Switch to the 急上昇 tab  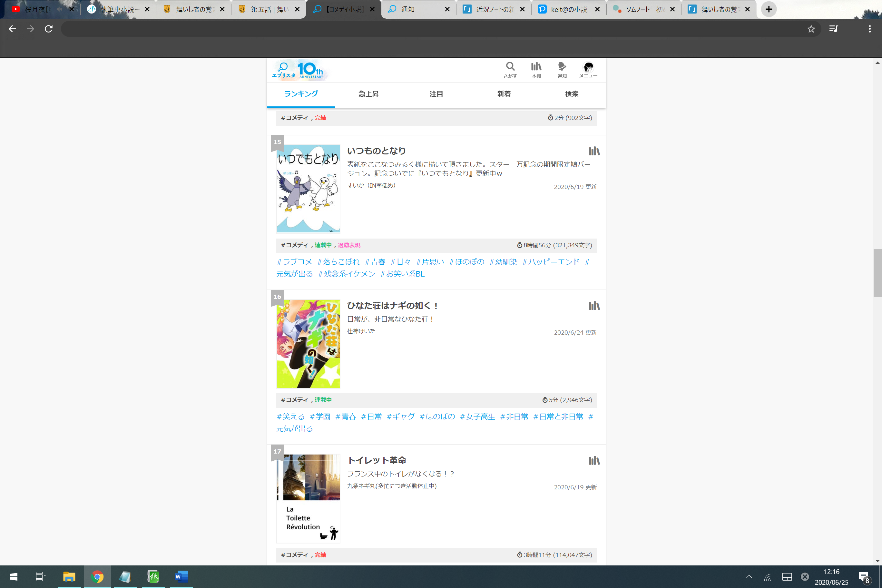(368, 94)
